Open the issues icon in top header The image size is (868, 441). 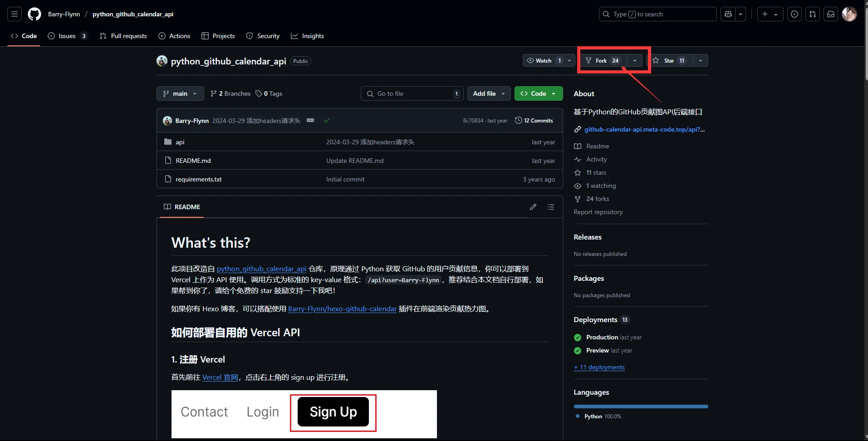point(794,14)
